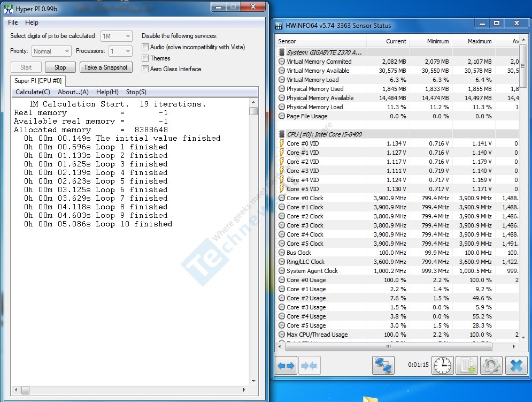Screen dimensions: 532x402
Task: Click Core #4 Clock sensor icon
Action: coord(282,234)
